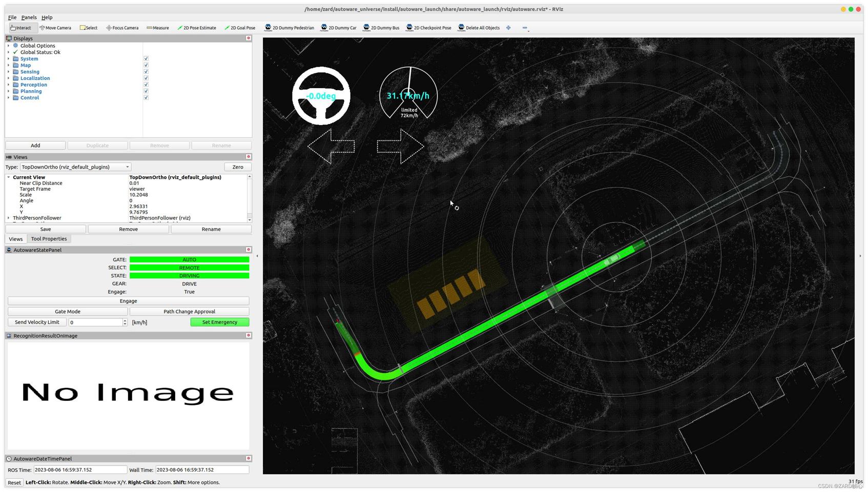Activate the 2D Dummy Bus tool
The image size is (868, 492).
[x=381, y=28]
